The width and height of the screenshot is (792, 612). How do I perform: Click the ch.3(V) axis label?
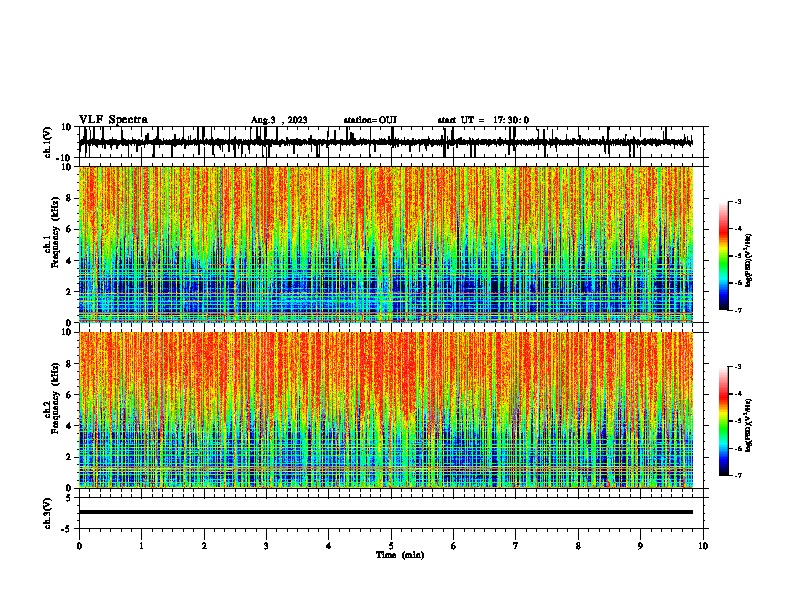point(48,513)
